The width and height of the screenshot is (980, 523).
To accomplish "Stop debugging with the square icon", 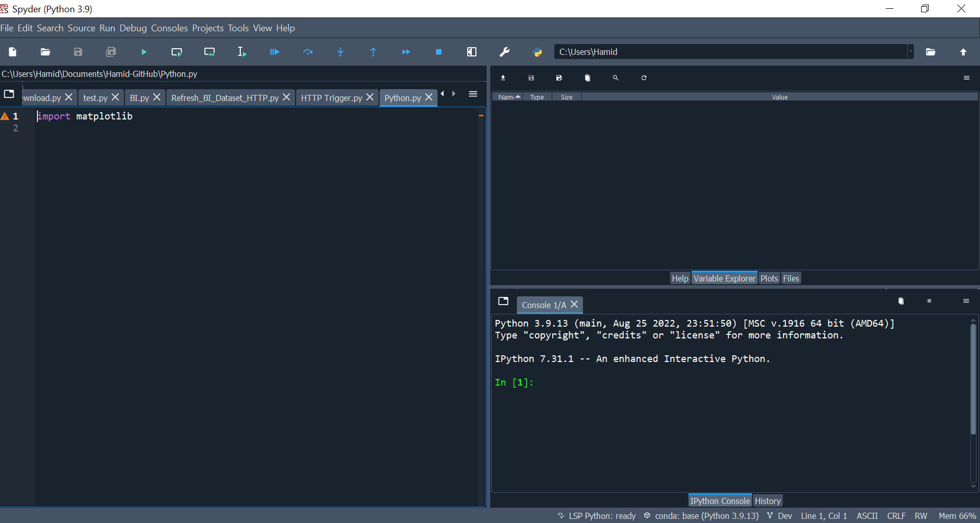I will (439, 52).
